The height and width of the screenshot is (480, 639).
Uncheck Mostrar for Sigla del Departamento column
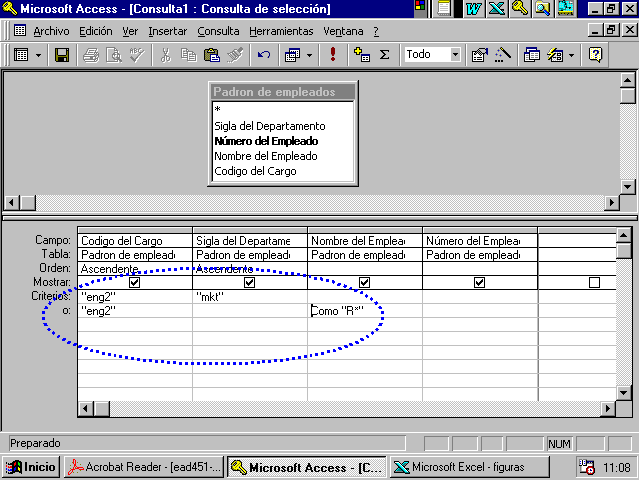tap(249, 282)
